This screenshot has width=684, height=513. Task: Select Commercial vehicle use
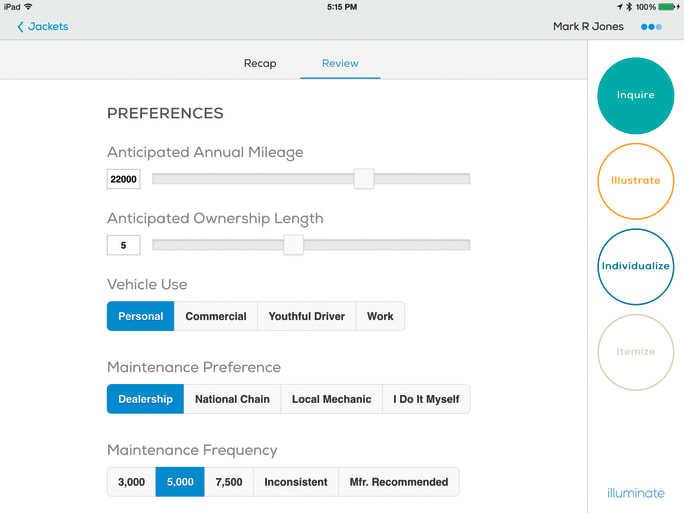click(x=215, y=316)
